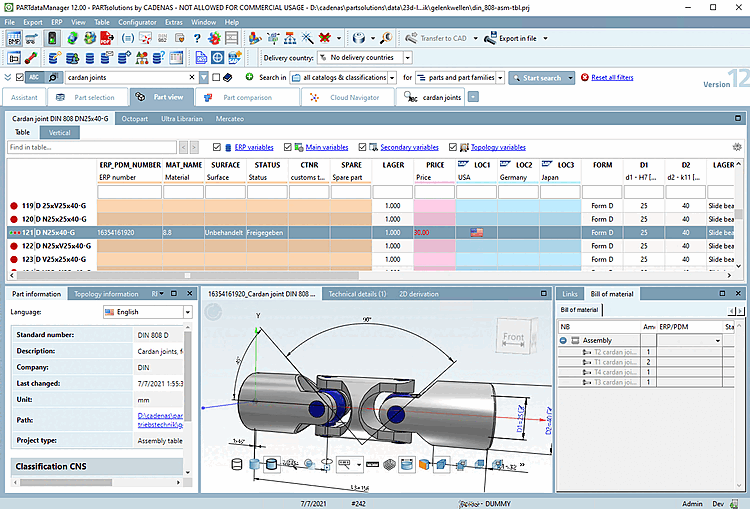The image size is (750, 509).
Task: Click the USA flag in row 121
Action: click(476, 232)
